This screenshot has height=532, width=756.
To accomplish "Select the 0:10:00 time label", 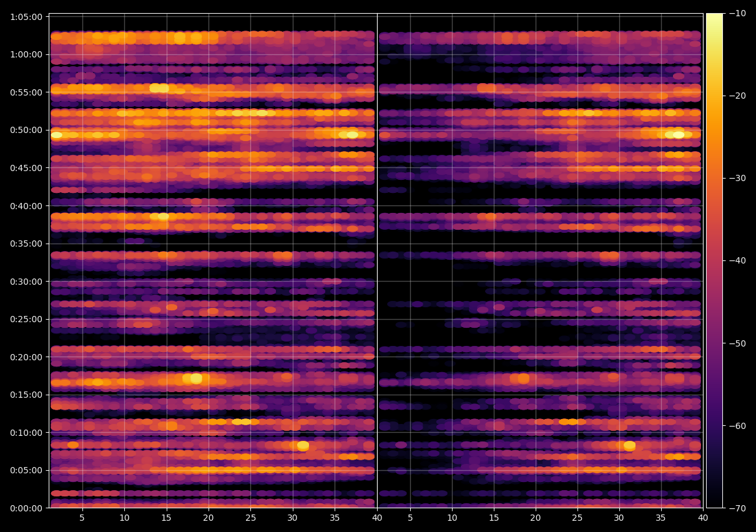I will click(26, 433).
